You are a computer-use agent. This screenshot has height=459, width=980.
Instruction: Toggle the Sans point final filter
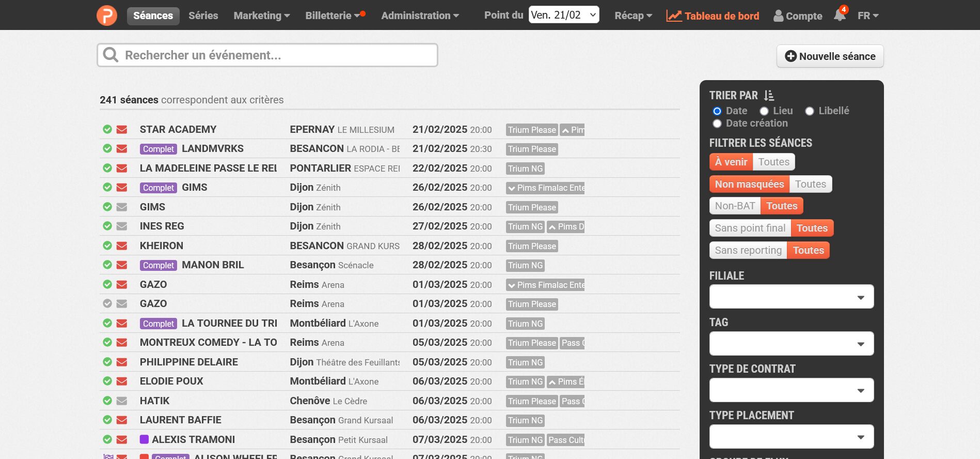click(x=750, y=228)
